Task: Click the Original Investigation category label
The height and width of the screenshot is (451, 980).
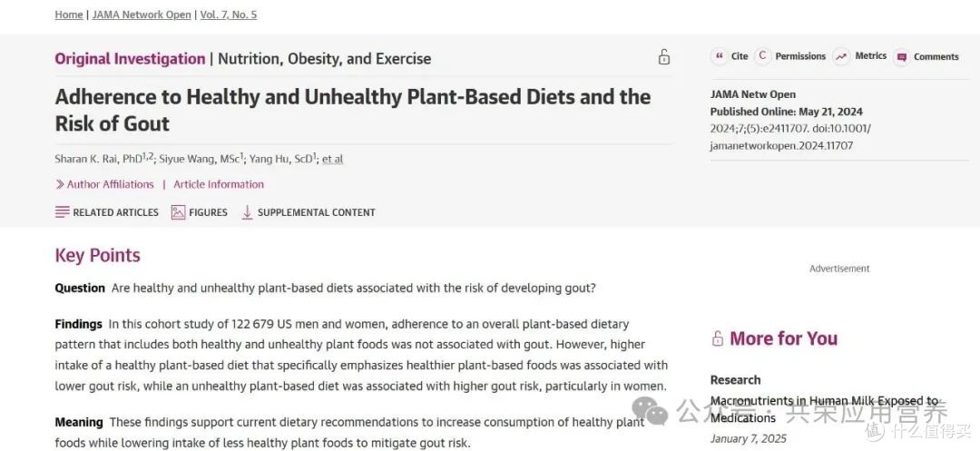Action: [x=130, y=59]
